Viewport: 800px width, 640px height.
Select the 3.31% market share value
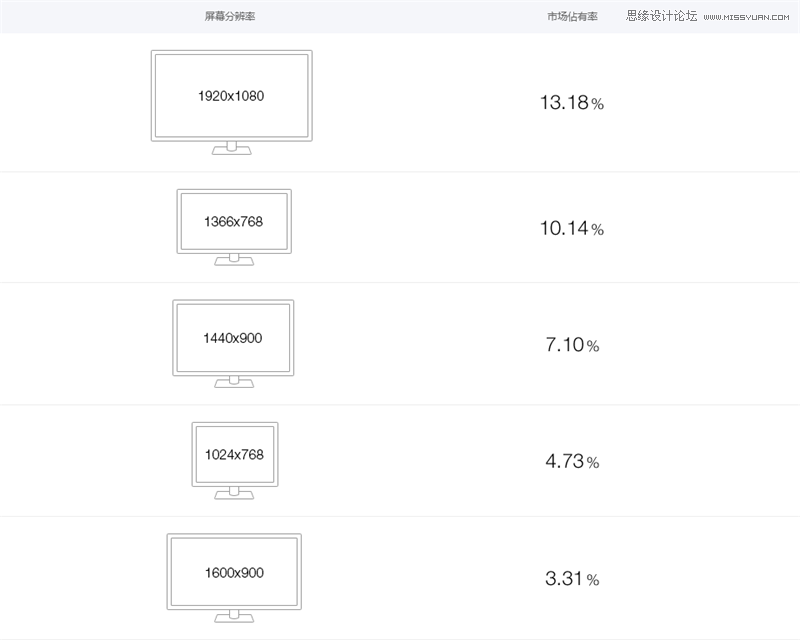(x=572, y=578)
